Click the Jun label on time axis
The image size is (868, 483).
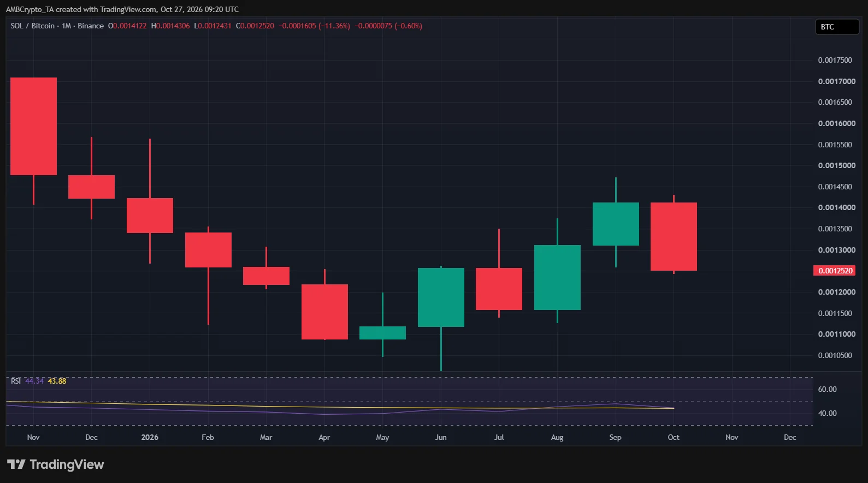pos(441,437)
